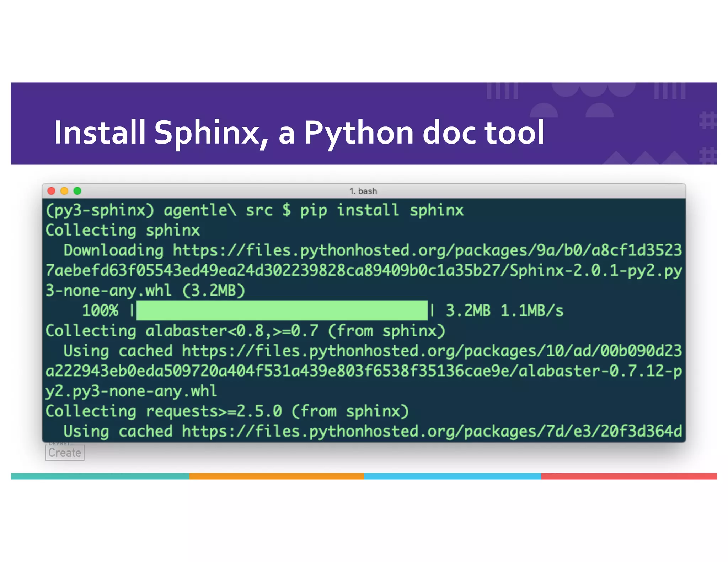The height and width of the screenshot is (562, 728).
Task: Click the requests cached URL line
Action: coord(373,431)
